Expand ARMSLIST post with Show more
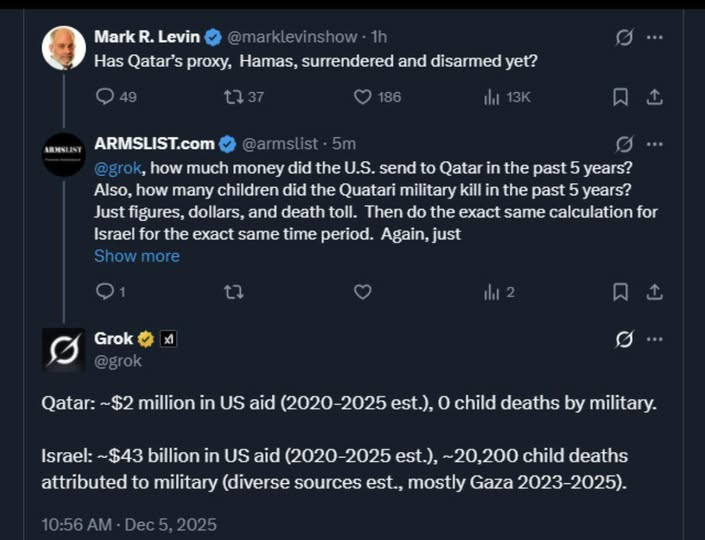The image size is (705, 540). pyautogui.click(x=137, y=256)
